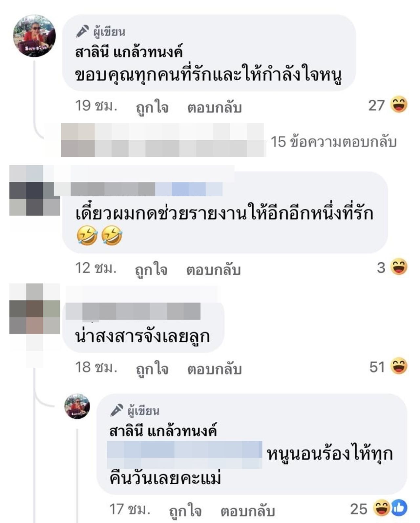420x523 pixels.
Task: Expand the 15 ข้อความตอบกลับ replies
Action: click(x=333, y=142)
